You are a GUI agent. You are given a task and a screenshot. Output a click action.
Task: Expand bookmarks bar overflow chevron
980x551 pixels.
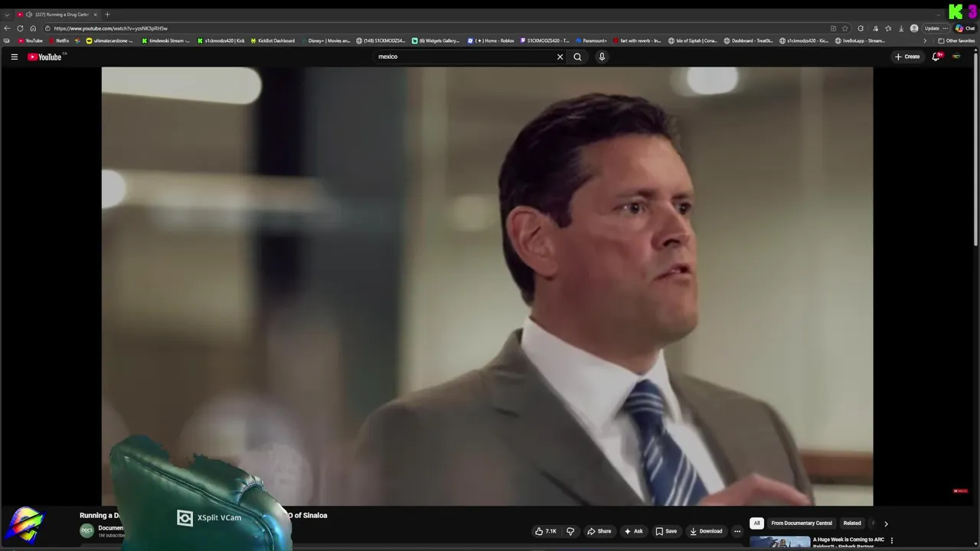[x=925, y=41]
